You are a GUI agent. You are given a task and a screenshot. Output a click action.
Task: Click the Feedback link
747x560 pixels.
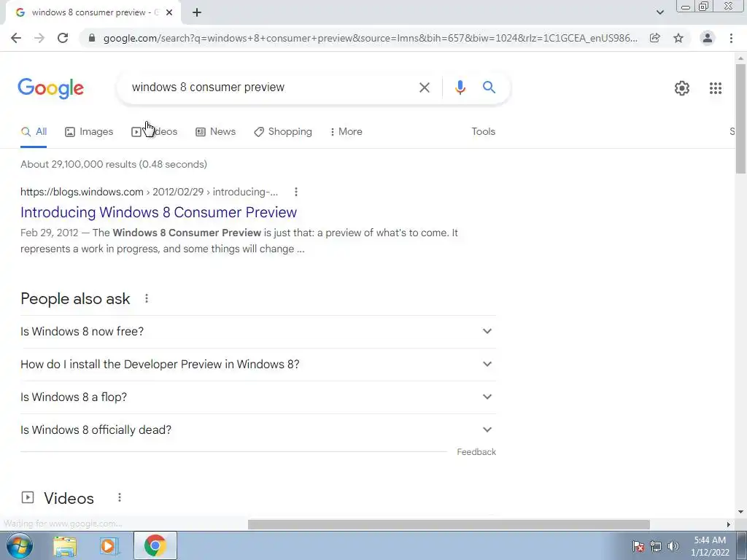tap(476, 452)
